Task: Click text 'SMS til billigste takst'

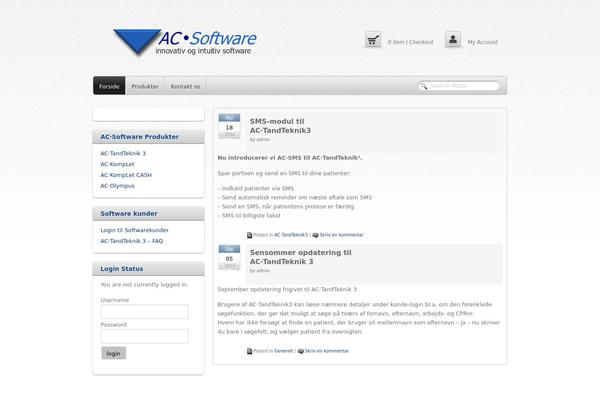Action: [251, 216]
